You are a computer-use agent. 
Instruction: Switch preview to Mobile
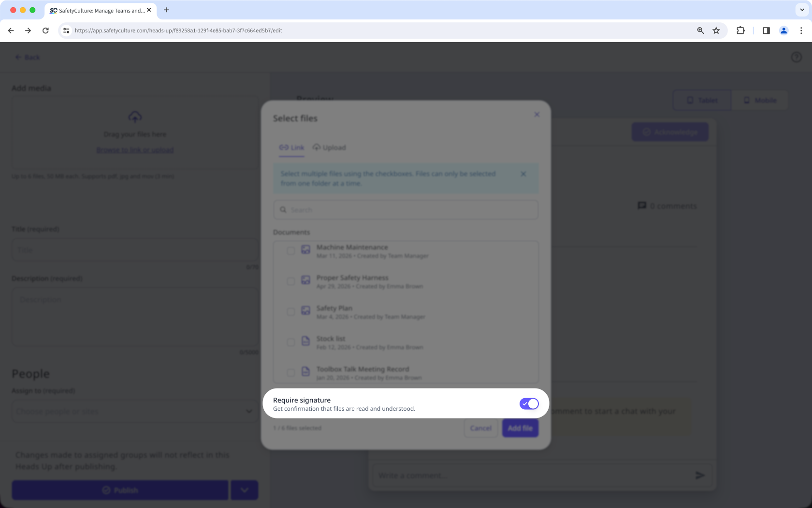[760, 100]
